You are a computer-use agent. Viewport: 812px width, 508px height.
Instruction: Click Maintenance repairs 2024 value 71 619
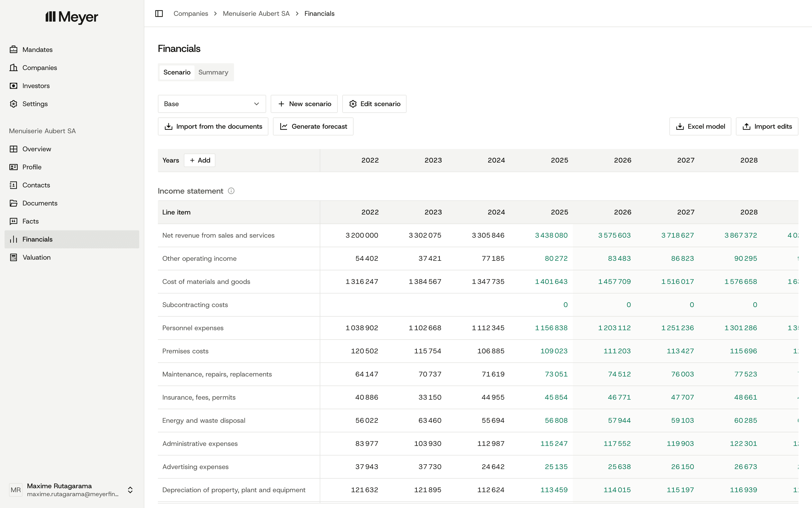[493, 374]
